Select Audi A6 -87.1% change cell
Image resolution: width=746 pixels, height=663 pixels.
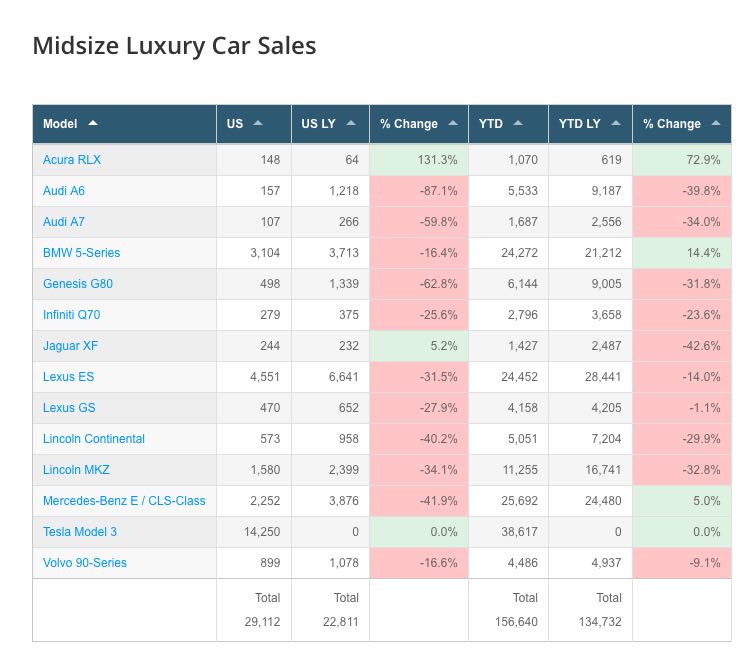419,191
